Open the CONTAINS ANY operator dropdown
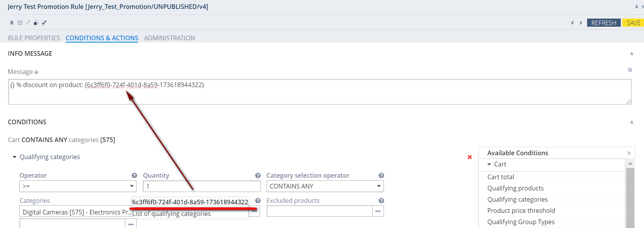The image size is (644, 228). 325,186
